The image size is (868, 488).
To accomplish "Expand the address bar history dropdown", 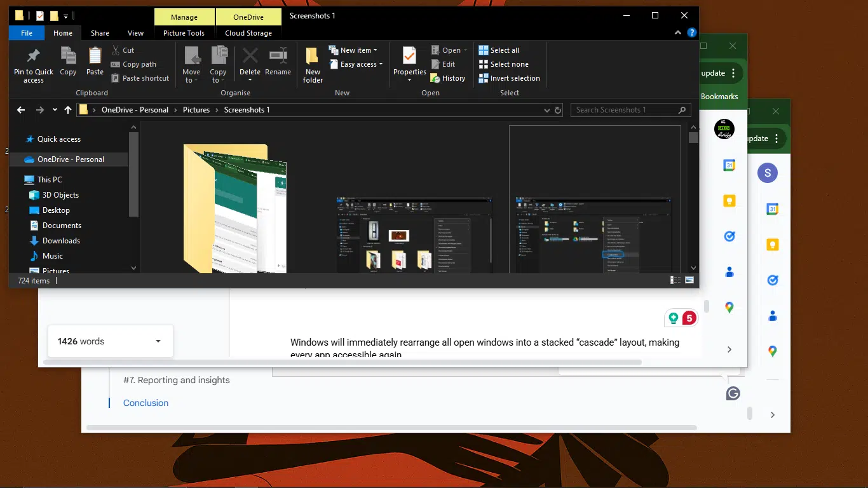I will [546, 110].
